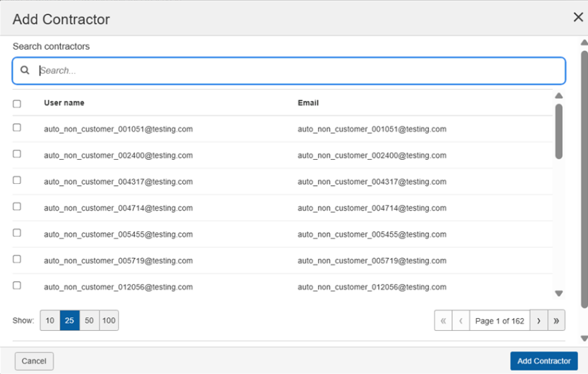The width and height of the screenshot is (588, 374).
Task: Go to the next page of results
Action: (x=539, y=321)
